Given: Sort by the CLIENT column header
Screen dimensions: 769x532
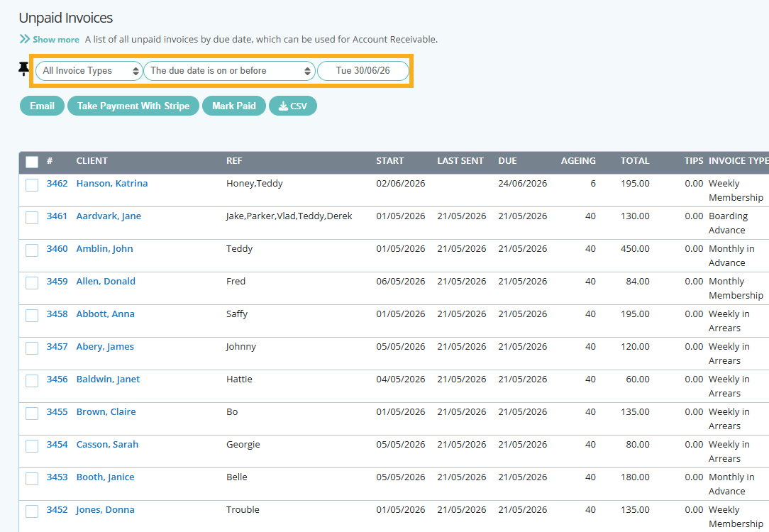Looking at the screenshot, I should (x=92, y=161).
